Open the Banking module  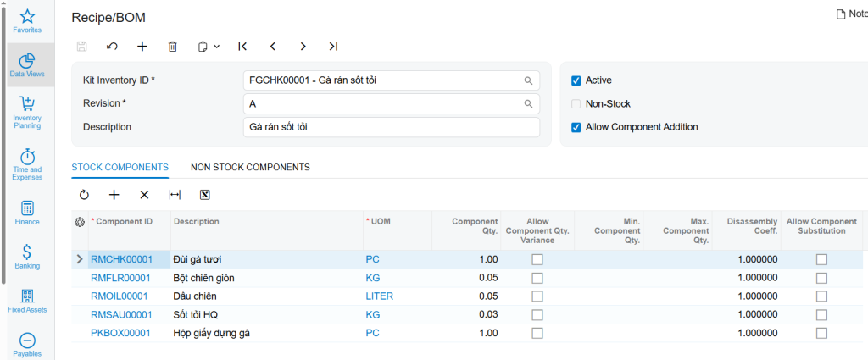pos(27,257)
